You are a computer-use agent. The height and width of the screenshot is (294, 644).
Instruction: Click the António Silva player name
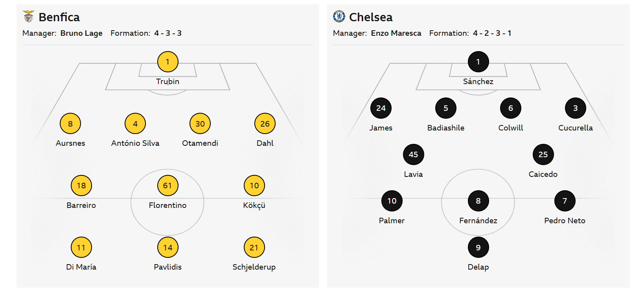(135, 143)
